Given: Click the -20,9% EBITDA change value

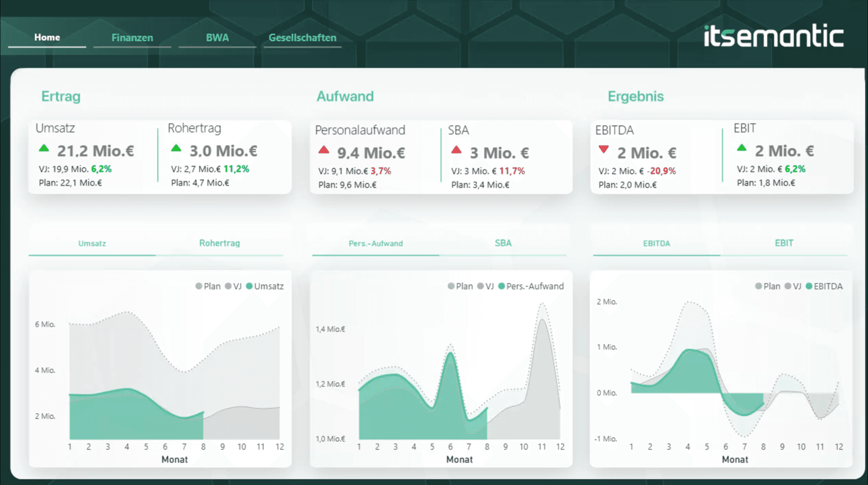Looking at the screenshot, I should pos(661,171).
